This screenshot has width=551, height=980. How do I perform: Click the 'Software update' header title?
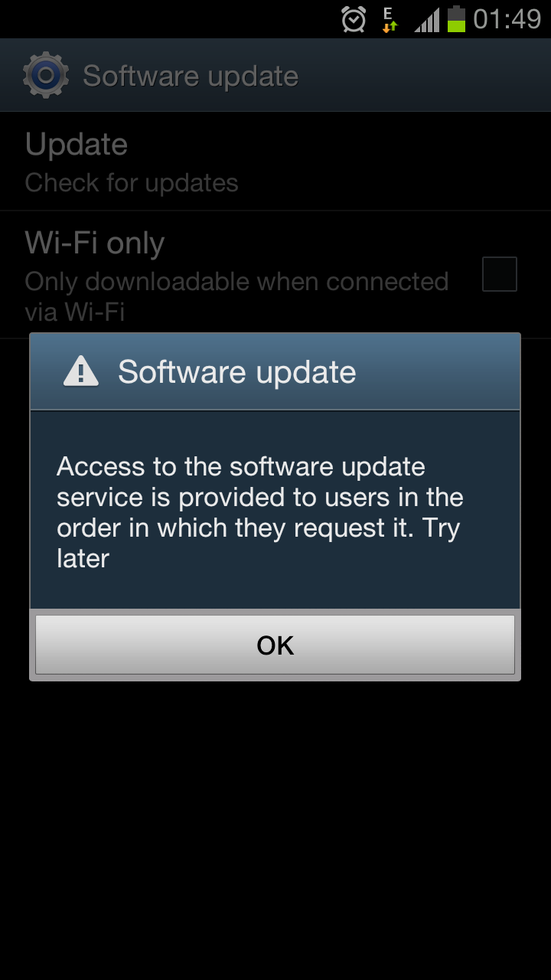point(191,76)
